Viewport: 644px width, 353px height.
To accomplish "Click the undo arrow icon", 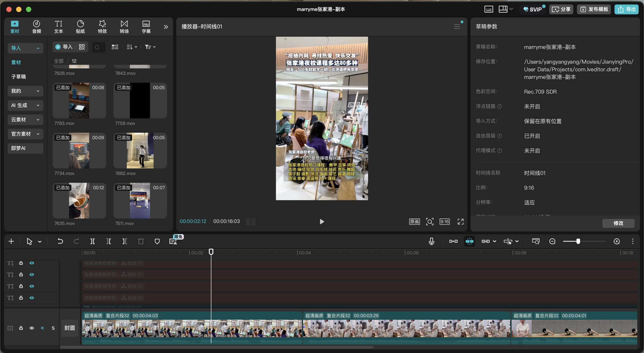I will click(60, 241).
